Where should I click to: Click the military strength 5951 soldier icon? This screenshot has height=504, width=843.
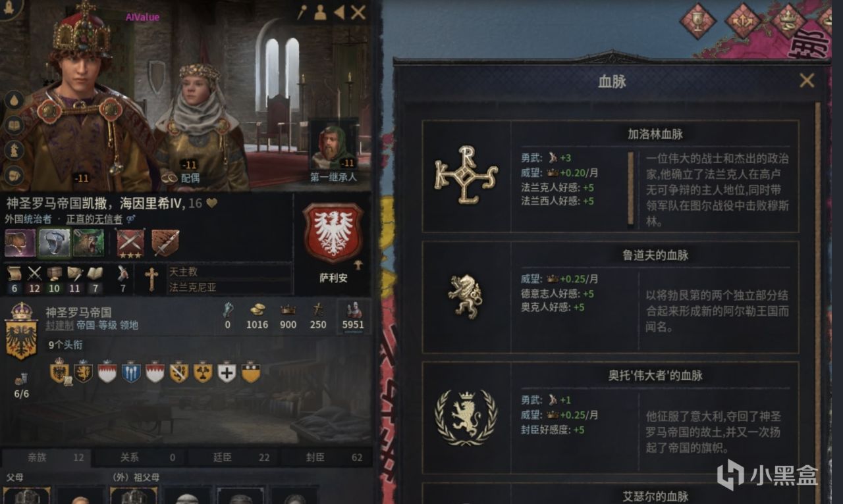coord(353,310)
